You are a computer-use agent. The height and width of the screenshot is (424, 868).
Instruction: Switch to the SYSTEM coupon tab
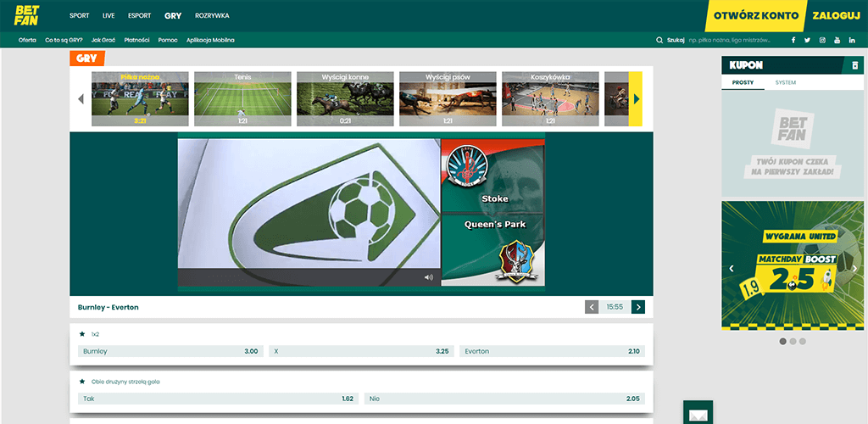(x=785, y=82)
